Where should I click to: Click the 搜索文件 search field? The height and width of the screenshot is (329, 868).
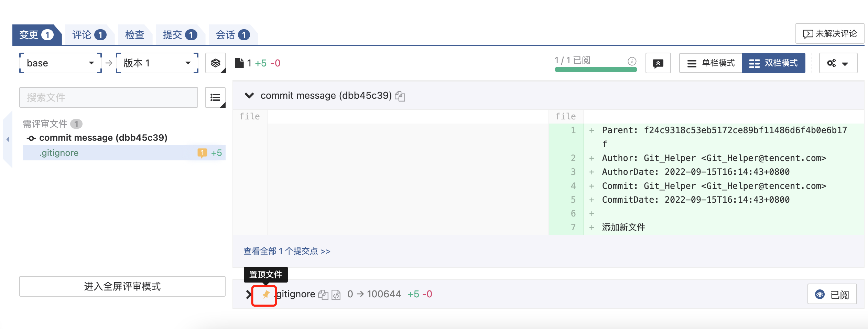(109, 97)
